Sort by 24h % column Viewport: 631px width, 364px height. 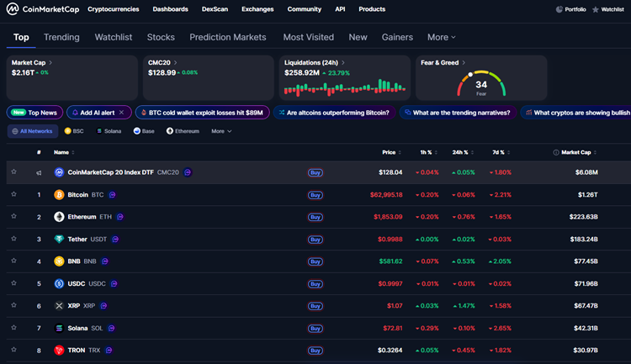[463, 152]
